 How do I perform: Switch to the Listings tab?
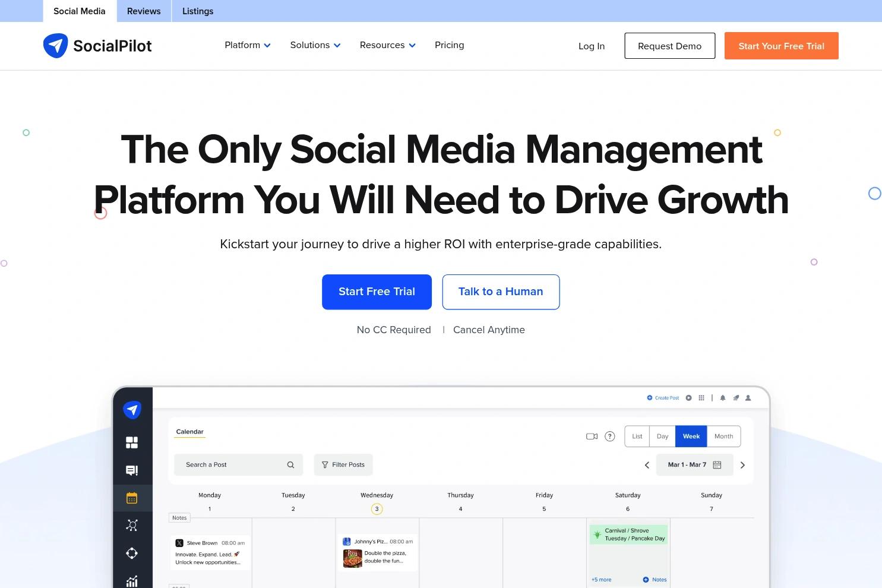pyautogui.click(x=198, y=11)
